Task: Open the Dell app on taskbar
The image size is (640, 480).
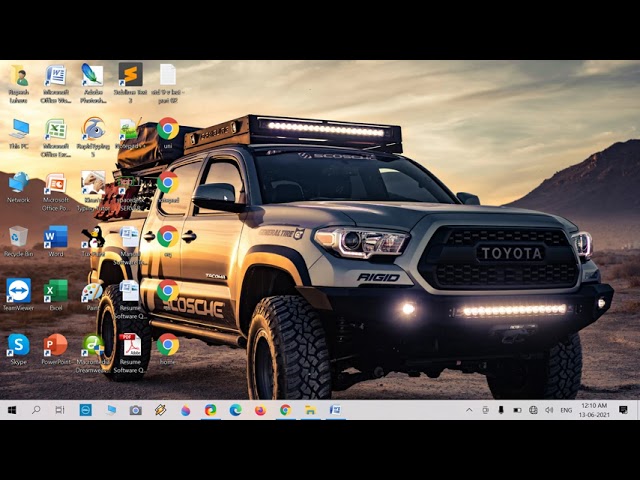Action: pos(86,410)
